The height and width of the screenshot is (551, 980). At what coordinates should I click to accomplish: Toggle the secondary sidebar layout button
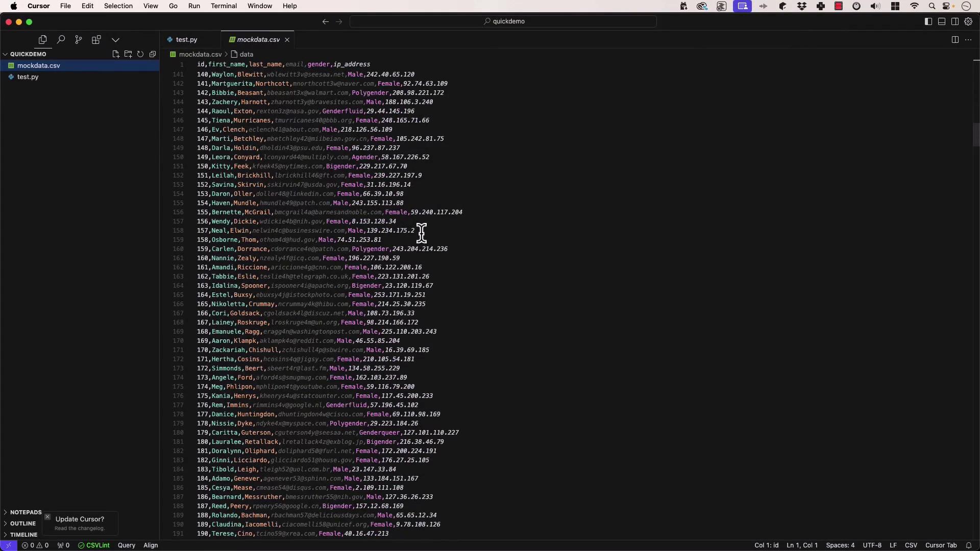tap(955, 21)
